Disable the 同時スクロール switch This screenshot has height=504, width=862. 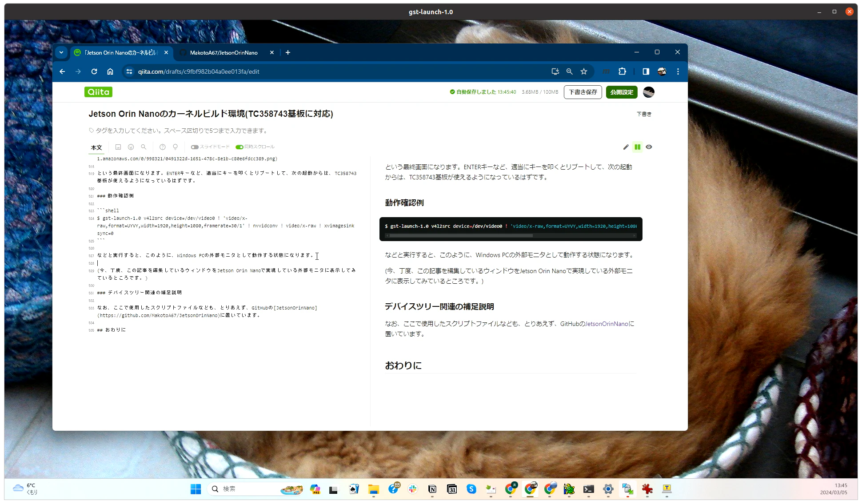tap(239, 147)
